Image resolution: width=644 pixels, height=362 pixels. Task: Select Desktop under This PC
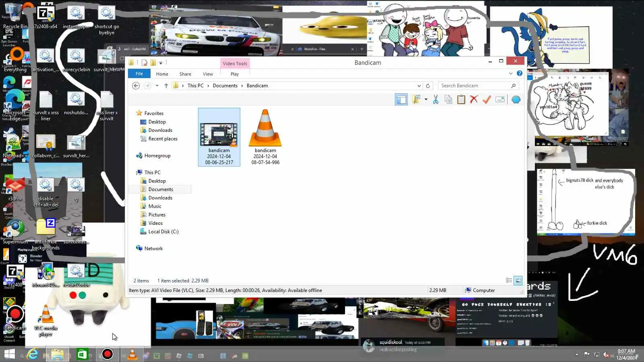(x=157, y=181)
